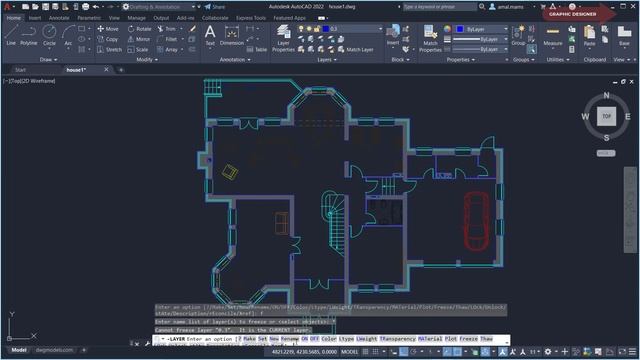This screenshot has height=360, width=640.
Task: Toggle 2D object snap in status bar
Action: (458, 351)
